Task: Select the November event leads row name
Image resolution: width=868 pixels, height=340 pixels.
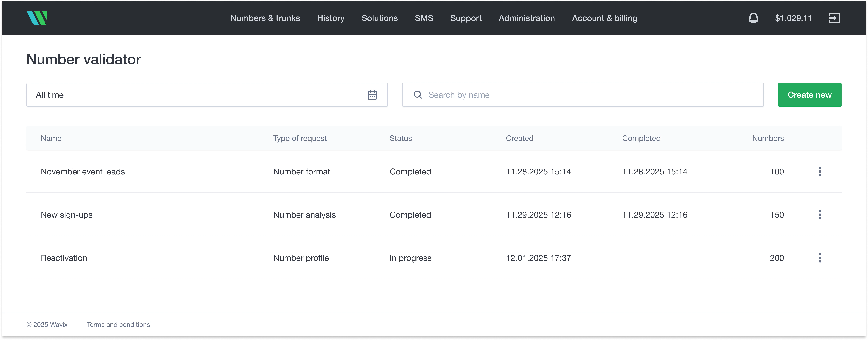Action: click(x=83, y=171)
